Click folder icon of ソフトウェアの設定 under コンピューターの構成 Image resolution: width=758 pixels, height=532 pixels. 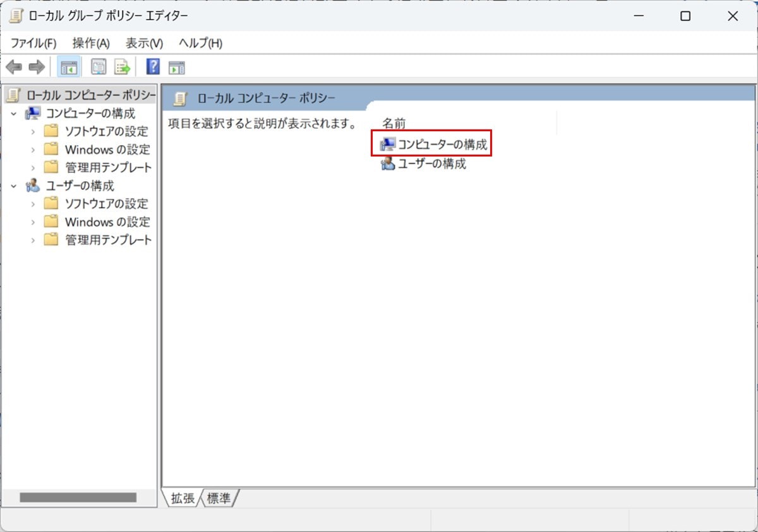(x=51, y=131)
